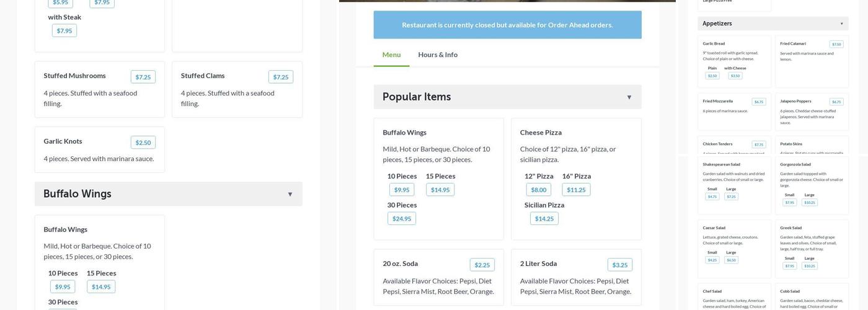Image resolution: width=868 pixels, height=310 pixels.
Task: Collapse the Appetizers section arrow
Action: tap(841, 24)
